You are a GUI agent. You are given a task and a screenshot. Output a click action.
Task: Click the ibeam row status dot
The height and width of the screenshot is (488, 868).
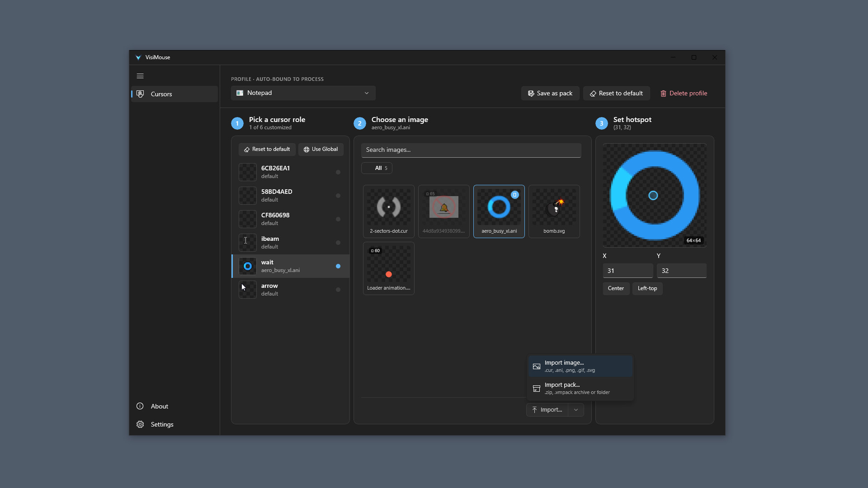(338, 243)
